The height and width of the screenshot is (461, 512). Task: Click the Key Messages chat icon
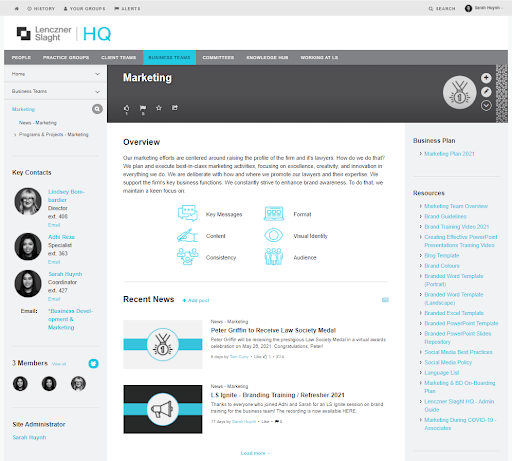click(188, 213)
